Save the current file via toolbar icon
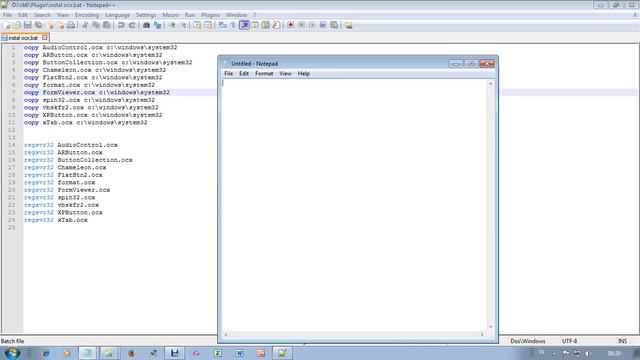The width and height of the screenshot is (640, 360). tap(27, 25)
